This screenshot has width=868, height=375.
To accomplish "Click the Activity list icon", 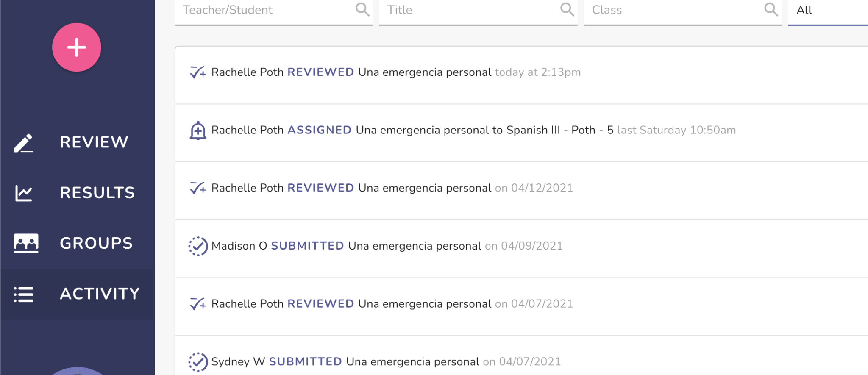I will (24, 294).
